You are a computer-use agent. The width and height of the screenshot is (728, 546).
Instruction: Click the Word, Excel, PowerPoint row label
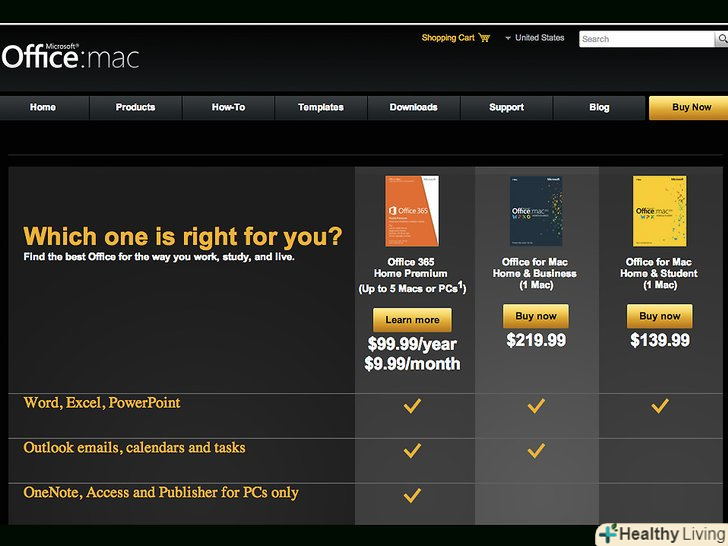pyautogui.click(x=102, y=403)
